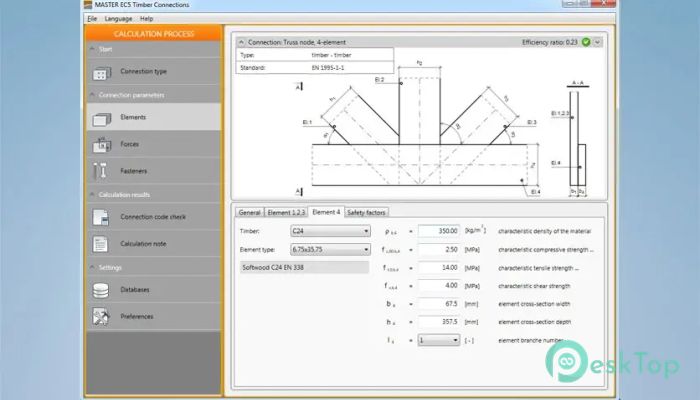The image size is (700, 400).
Task: Click the timber - timber type value
Action: click(331, 55)
